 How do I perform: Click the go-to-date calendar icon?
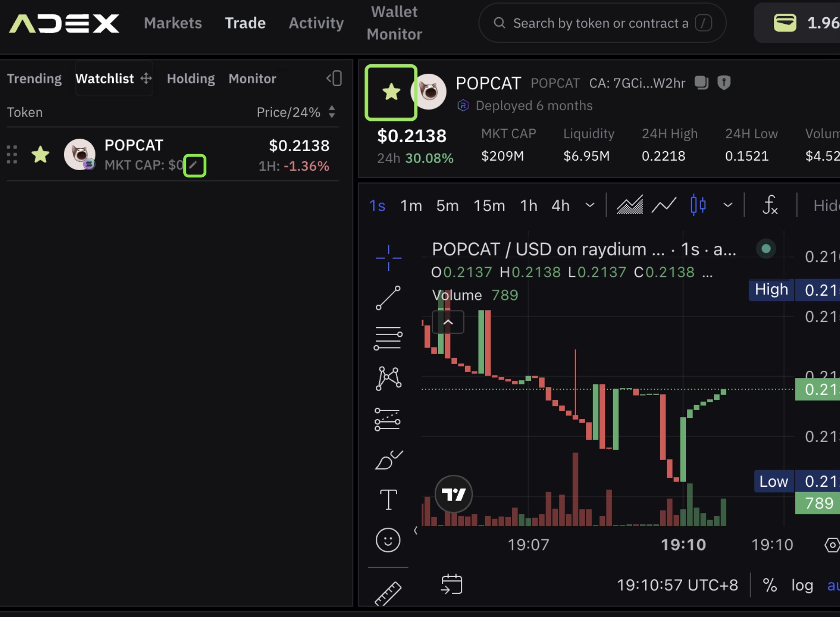451,584
